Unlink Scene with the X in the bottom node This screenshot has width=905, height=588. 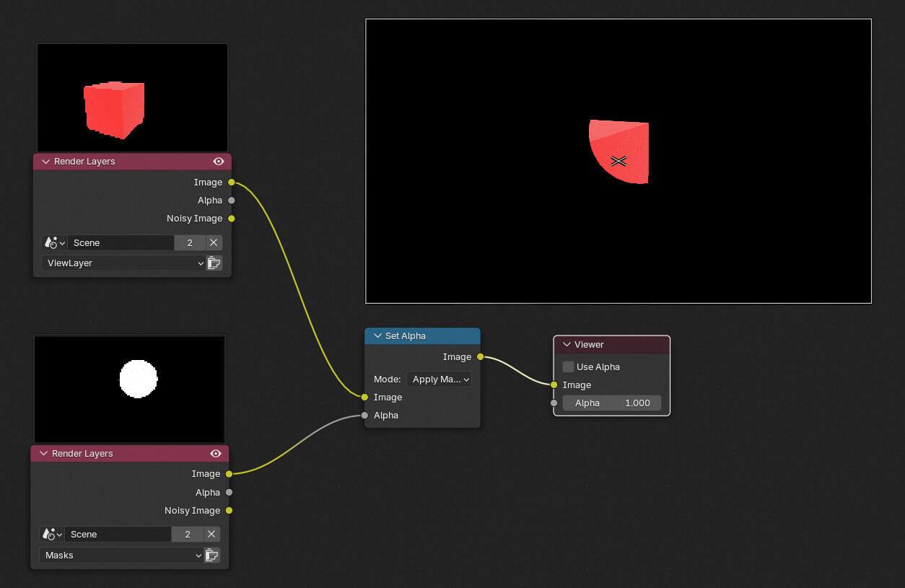pos(211,534)
